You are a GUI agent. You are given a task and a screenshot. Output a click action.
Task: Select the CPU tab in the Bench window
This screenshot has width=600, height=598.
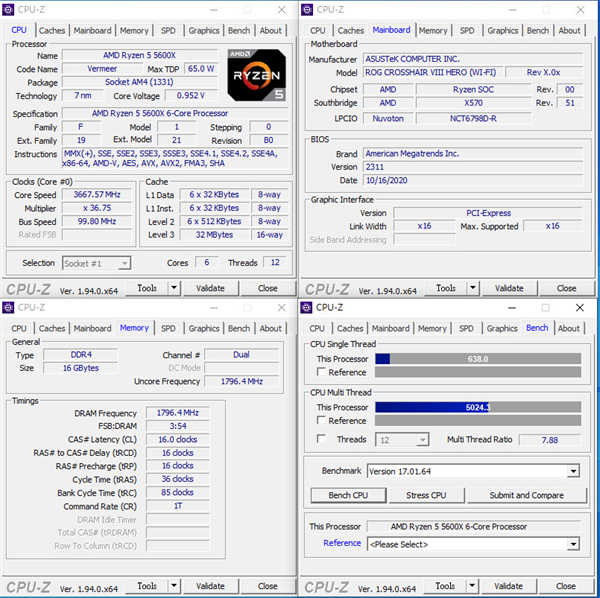317,328
